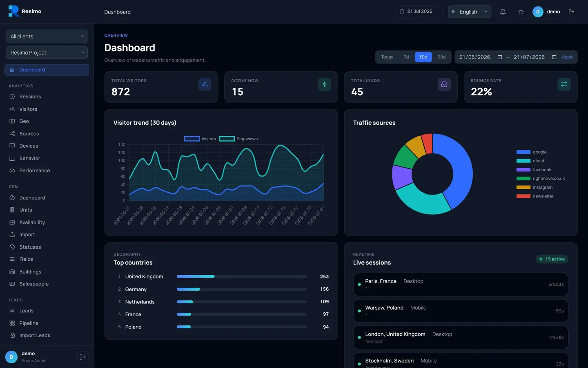Click the Bounce Rate arrows icon
Image resolution: width=588 pixels, height=368 pixels.
click(x=564, y=84)
